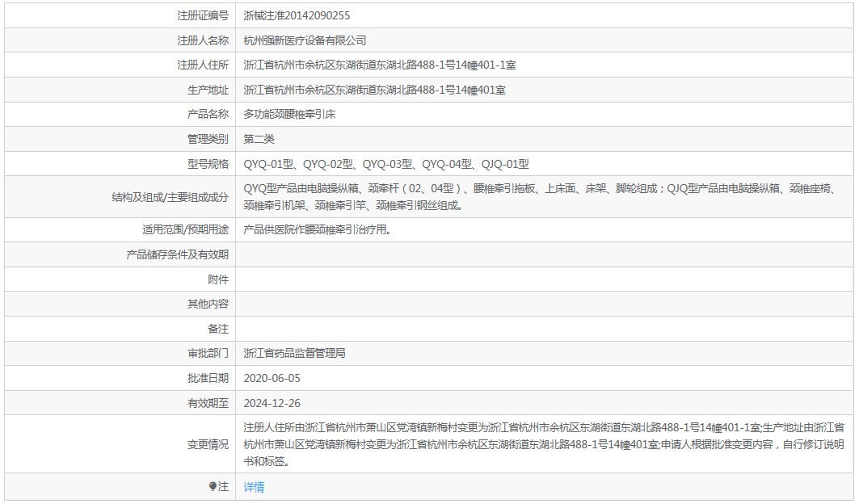
Task: Click the model list starting QYQ-01型
Action: point(386,164)
